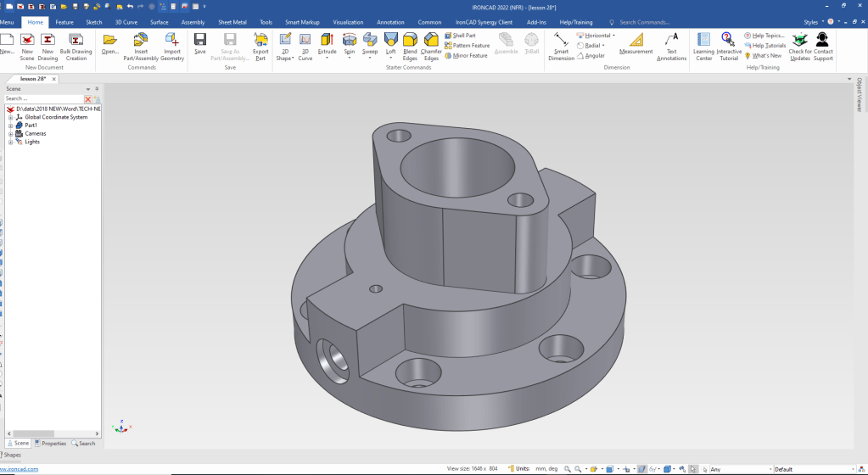Click the New Scene icon
The height and width of the screenshot is (475, 868).
pyautogui.click(x=27, y=40)
